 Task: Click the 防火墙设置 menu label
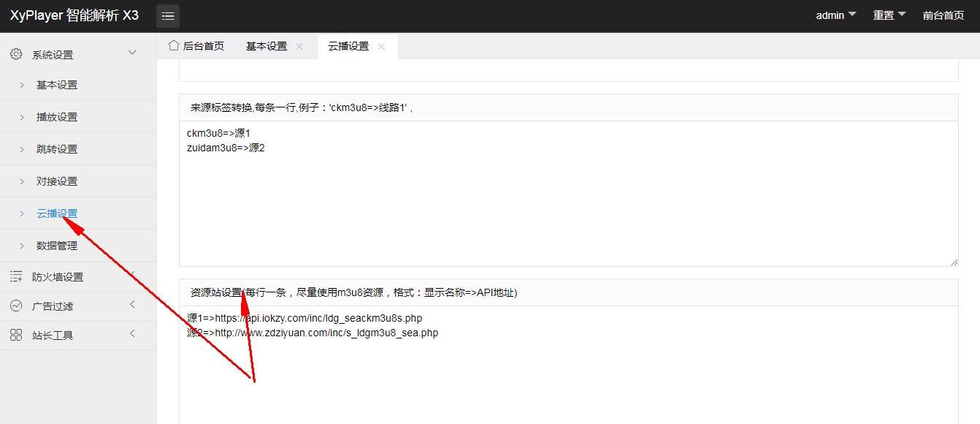(x=58, y=277)
